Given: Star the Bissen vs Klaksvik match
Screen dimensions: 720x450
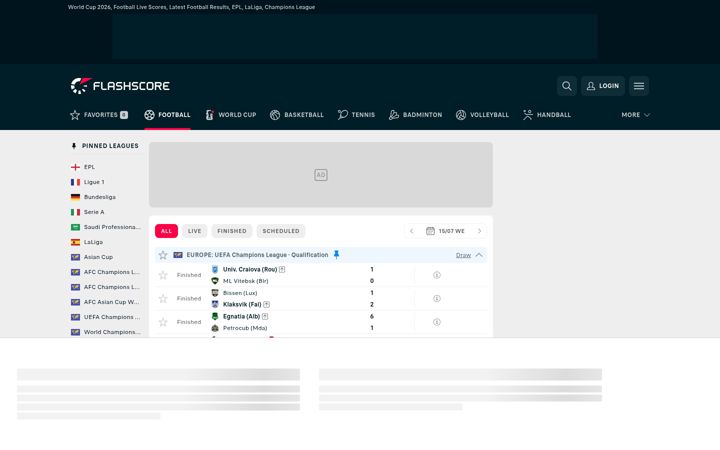Looking at the screenshot, I should coord(163,298).
